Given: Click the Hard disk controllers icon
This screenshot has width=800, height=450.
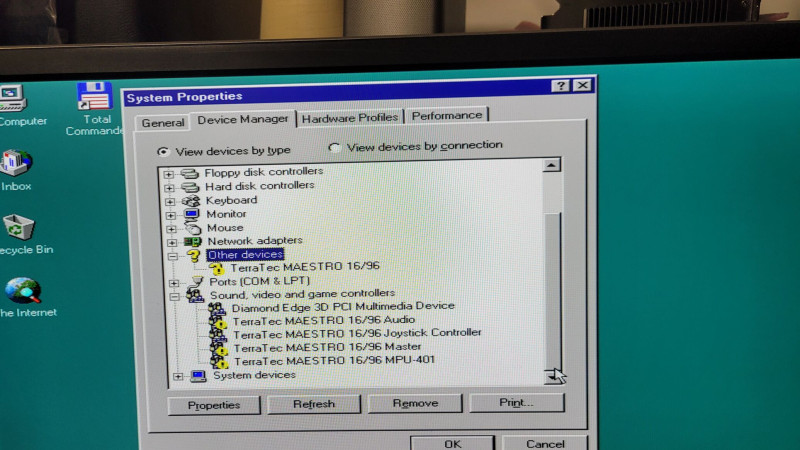Looking at the screenshot, I should point(190,187).
